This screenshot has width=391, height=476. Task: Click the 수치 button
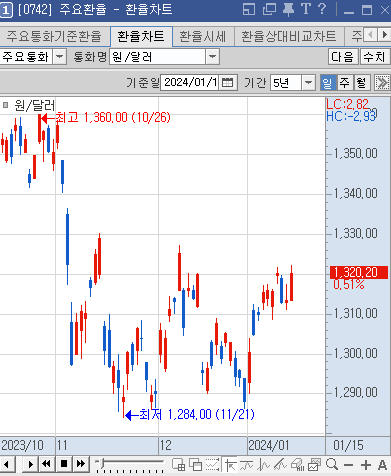click(x=374, y=57)
